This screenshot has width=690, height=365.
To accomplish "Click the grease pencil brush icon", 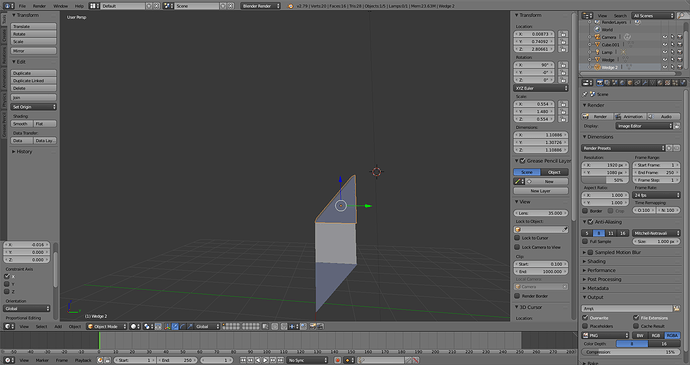I will [518, 181].
